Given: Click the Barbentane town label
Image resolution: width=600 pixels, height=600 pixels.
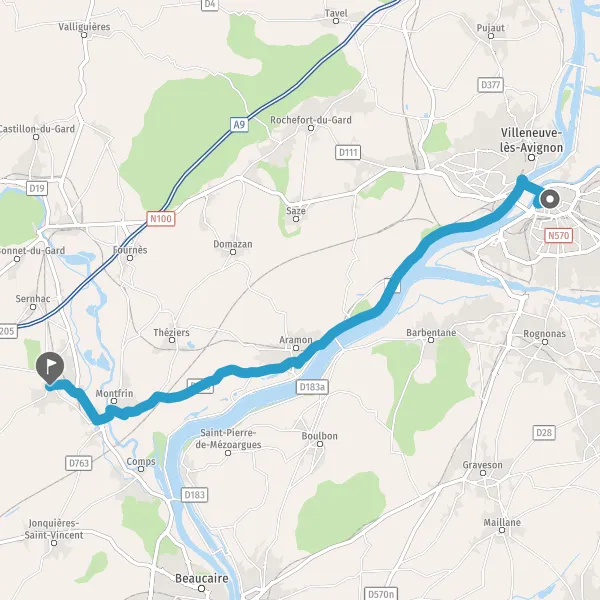Looking at the screenshot, I should pos(431,333).
